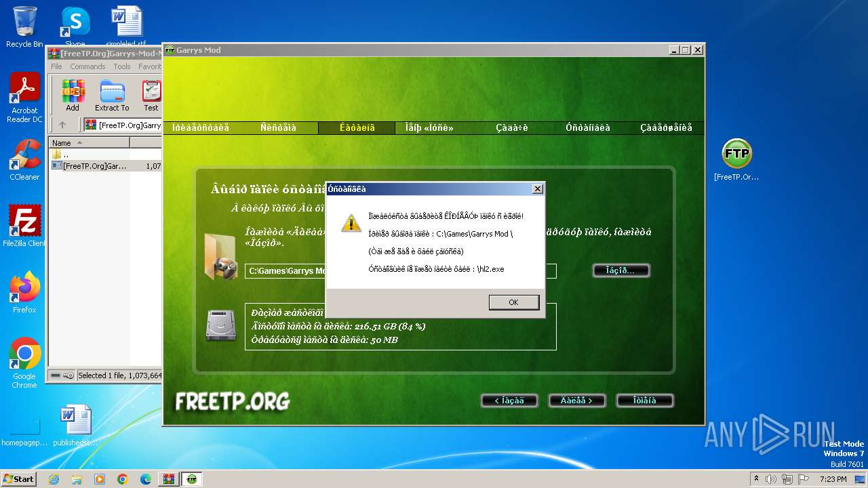Launch Internet Explorer from the taskbar
This screenshot has width=868, height=488.
pyautogui.click(x=54, y=479)
